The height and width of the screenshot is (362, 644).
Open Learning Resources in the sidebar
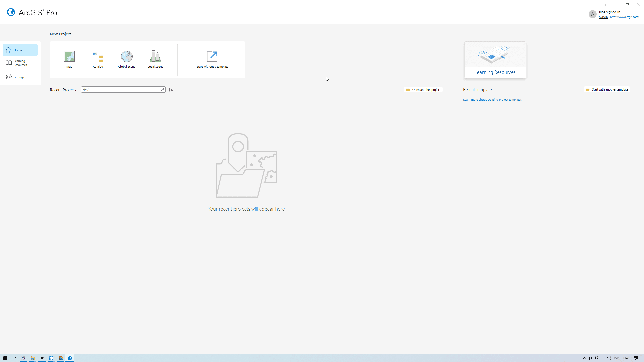point(20,63)
